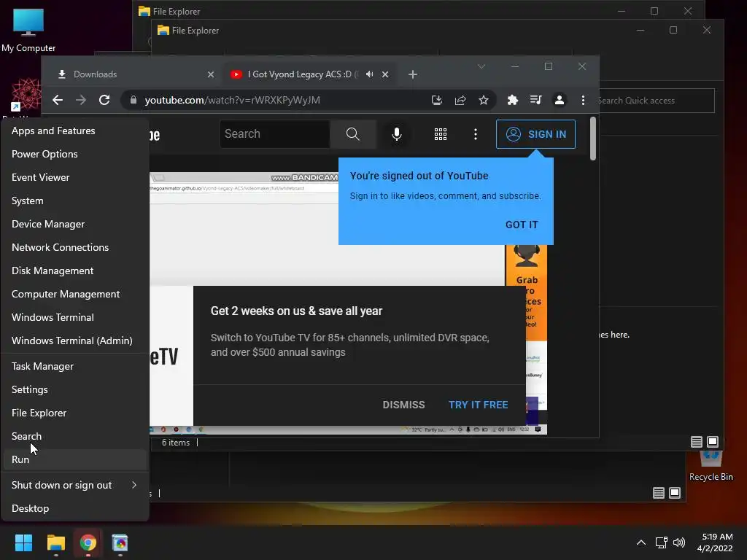Bookmark this page with the star
The image size is (747, 560).
[x=484, y=100]
